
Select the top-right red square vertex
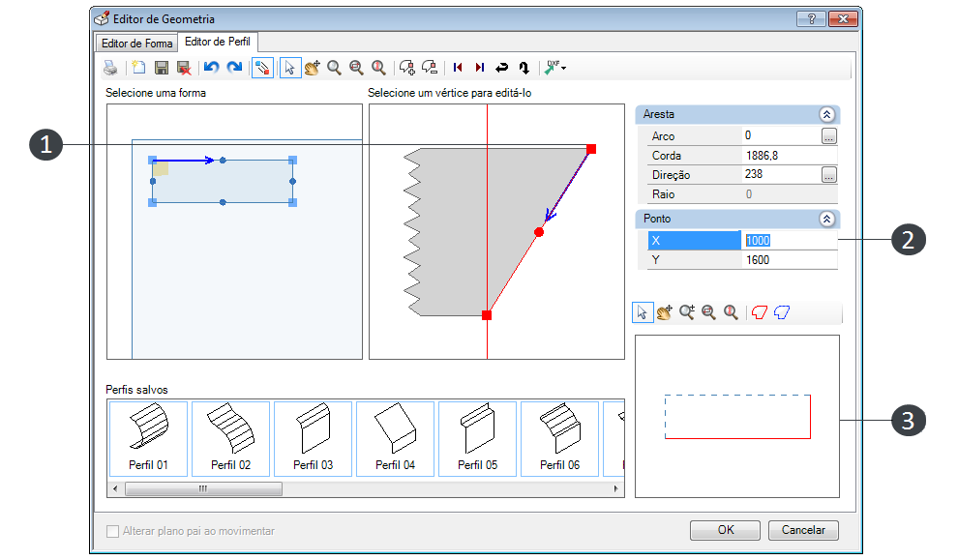pos(591,149)
